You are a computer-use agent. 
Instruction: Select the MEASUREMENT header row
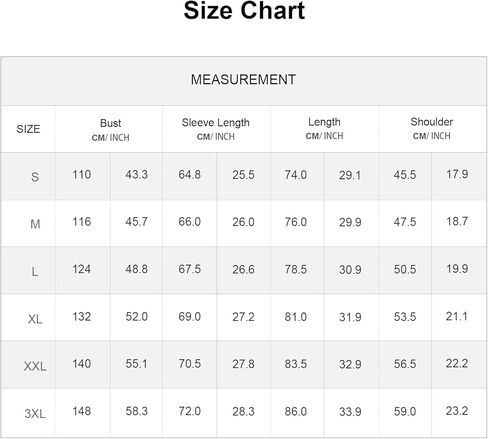244,81
